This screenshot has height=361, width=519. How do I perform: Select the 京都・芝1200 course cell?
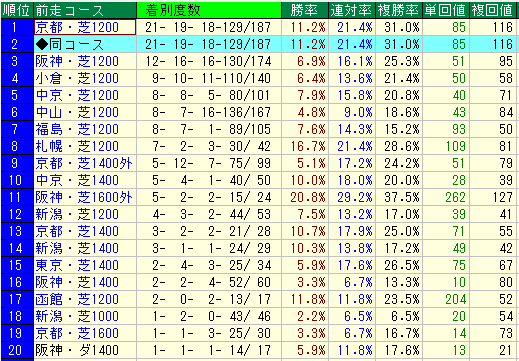[x=85, y=27]
